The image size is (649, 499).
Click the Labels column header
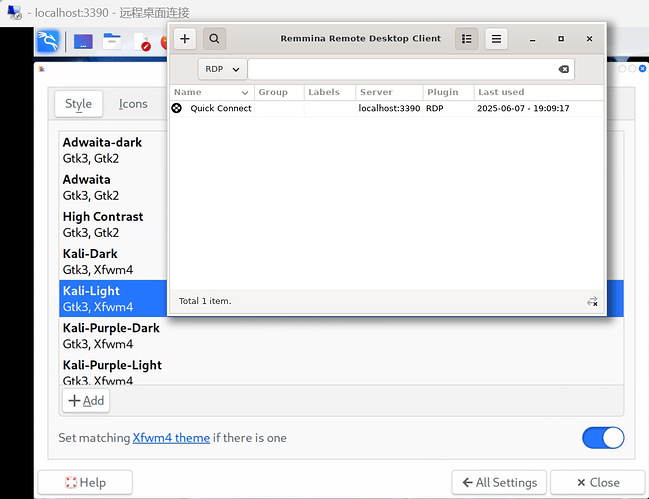(x=330, y=92)
